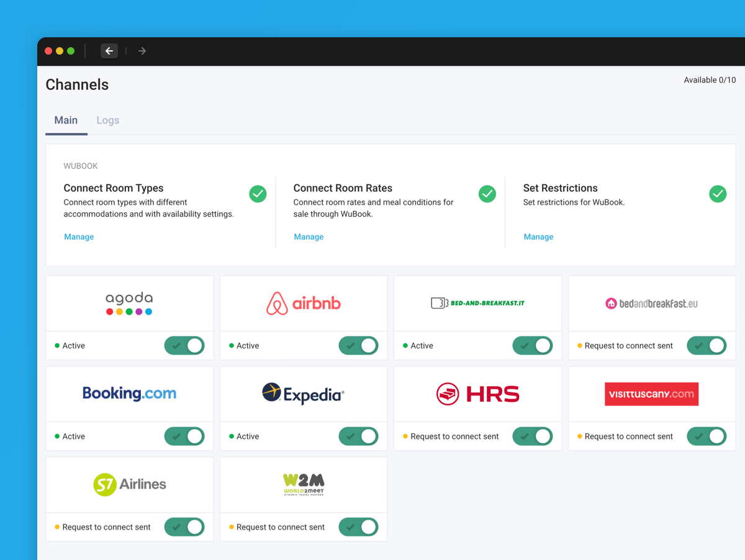Switch to the Logs tab
This screenshot has height=560, width=745.
pyautogui.click(x=107, y=120)
